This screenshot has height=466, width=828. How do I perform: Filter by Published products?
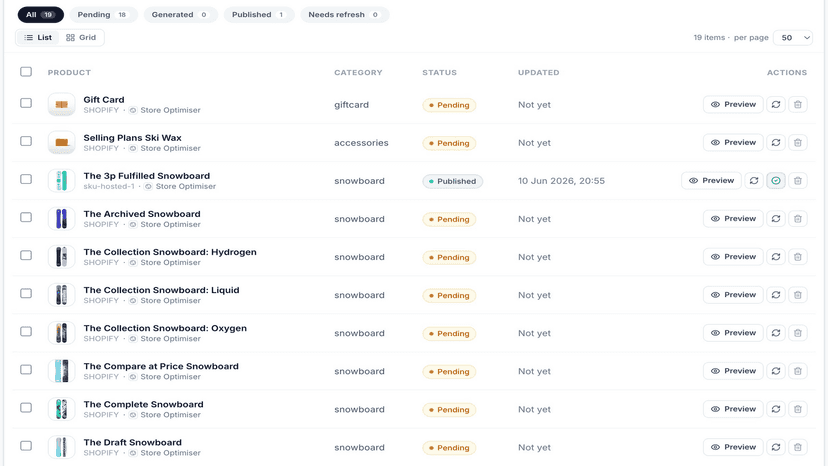click(259, 15)
